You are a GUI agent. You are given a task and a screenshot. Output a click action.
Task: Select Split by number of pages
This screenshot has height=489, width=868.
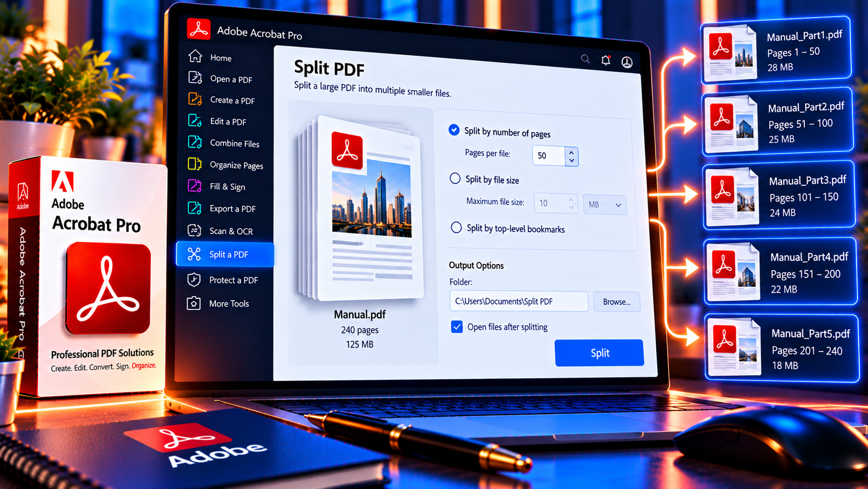tap(454, 130)
